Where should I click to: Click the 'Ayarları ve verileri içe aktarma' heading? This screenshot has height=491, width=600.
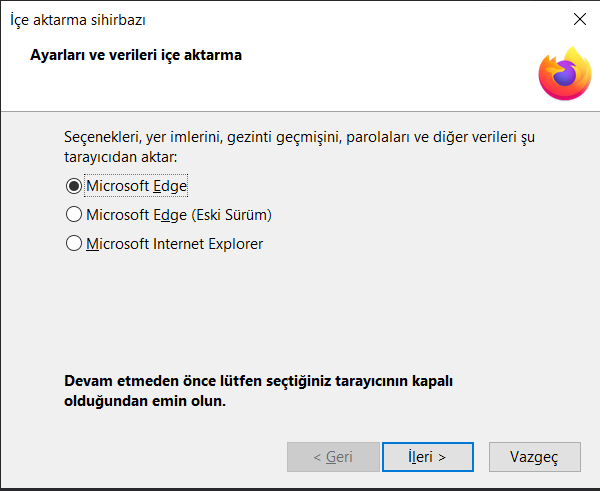(137, 56)
